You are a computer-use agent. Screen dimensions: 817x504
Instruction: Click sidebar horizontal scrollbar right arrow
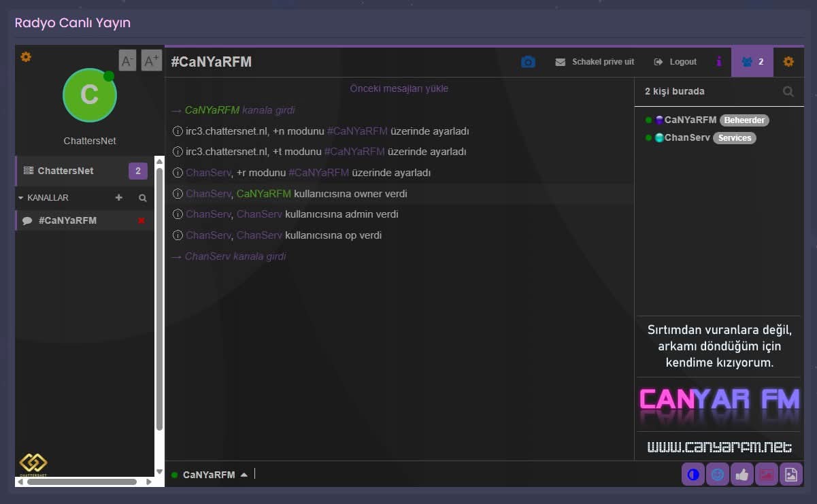[x=149, y=482]
